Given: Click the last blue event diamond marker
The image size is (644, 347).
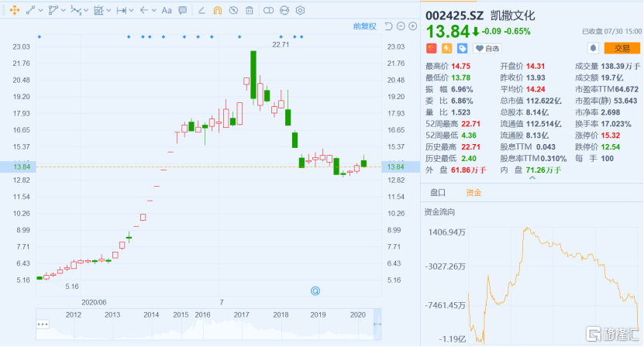Looking at the screenshot, I should click(x=302, y=37).
